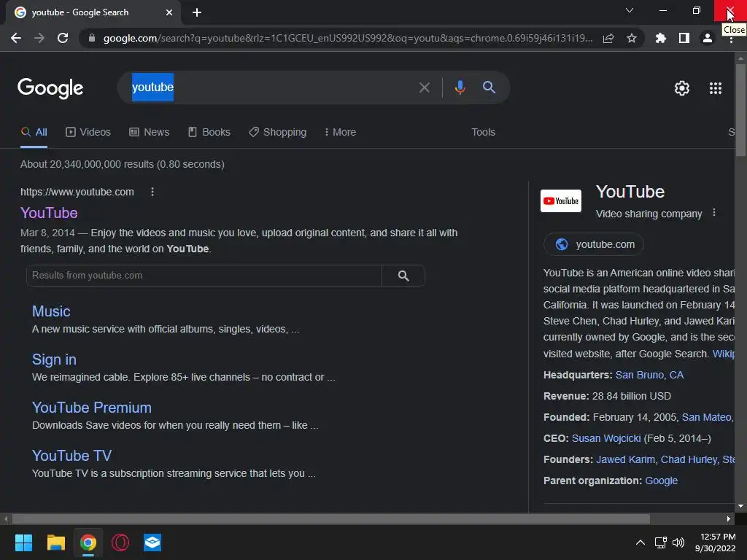Open San Bruno, CA headquarters link
The height and width of the screenshot is (560, 747).
(649, 375)
